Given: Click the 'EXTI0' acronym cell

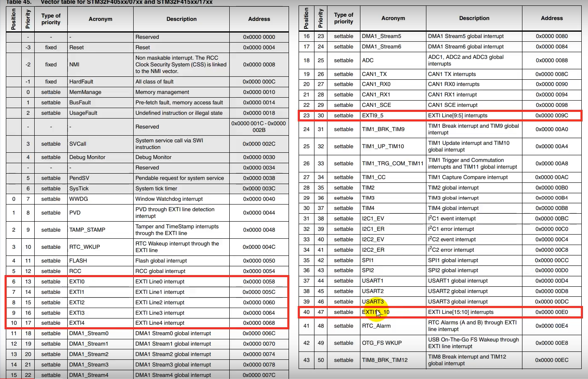Looking at the screenshot, I should coord(100,281).
